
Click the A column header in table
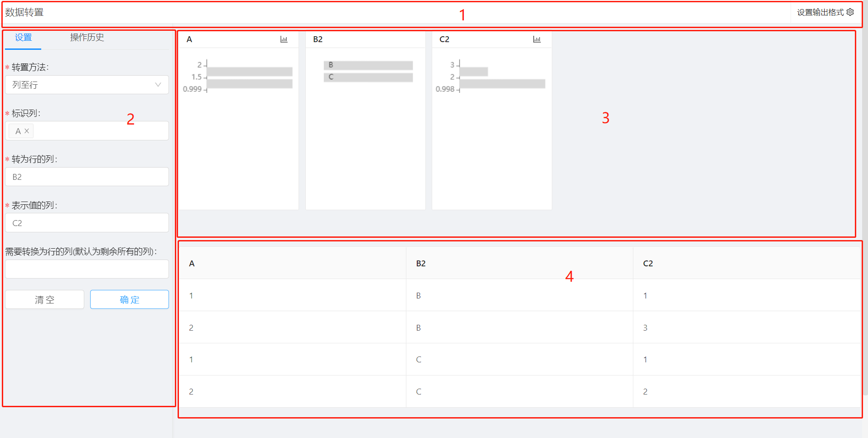(192, 263)
